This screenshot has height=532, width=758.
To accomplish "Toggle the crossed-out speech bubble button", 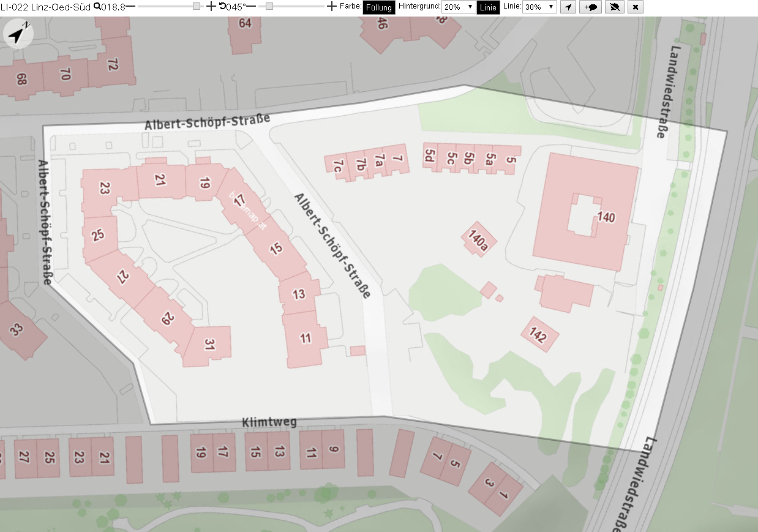I will (x=615, y=7).
